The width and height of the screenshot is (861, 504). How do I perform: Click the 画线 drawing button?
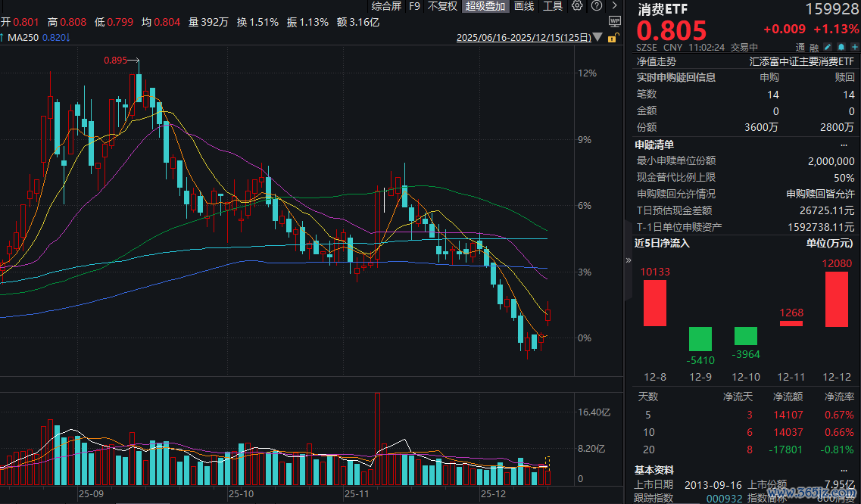(x=524, y=6)
